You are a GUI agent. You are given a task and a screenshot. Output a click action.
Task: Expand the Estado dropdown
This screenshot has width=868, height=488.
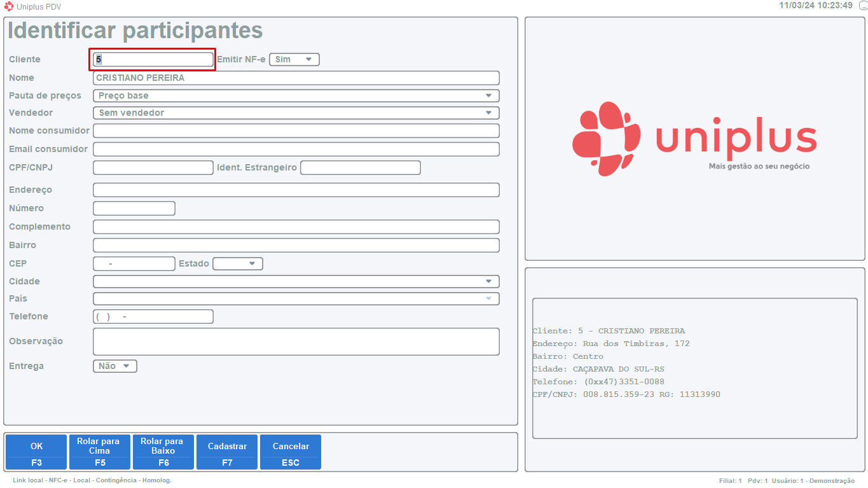[x=238, y=263]
